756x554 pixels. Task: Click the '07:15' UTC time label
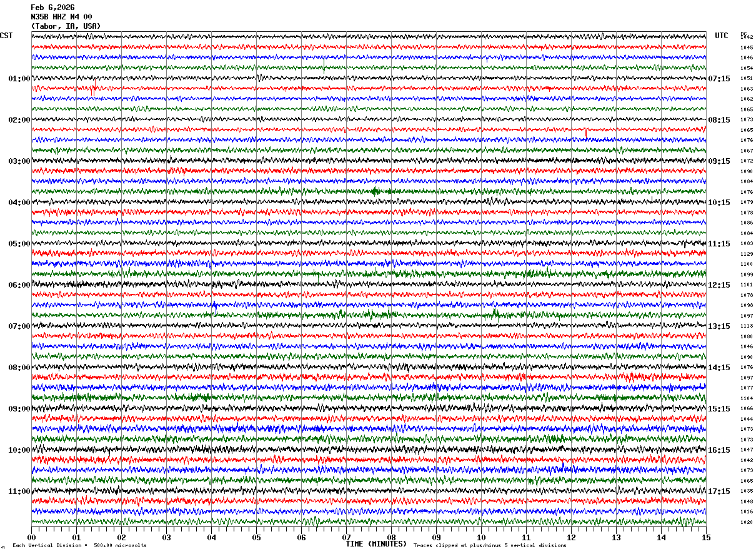[719, 79]
